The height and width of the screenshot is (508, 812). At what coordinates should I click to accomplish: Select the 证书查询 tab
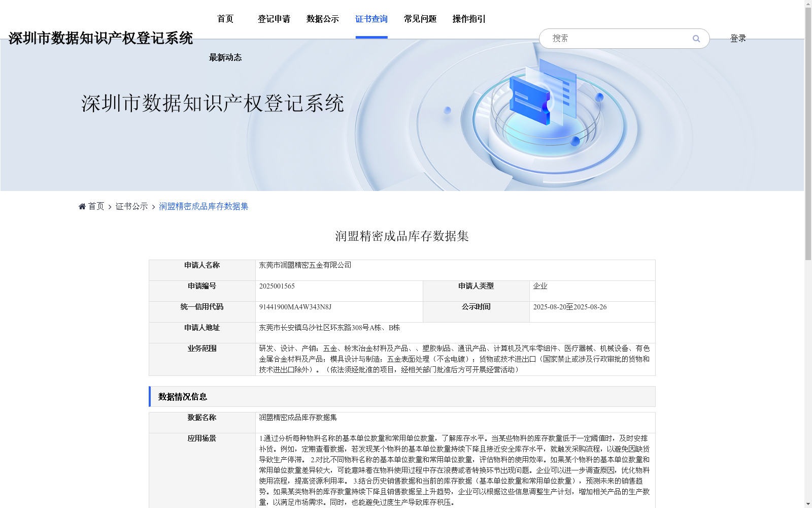point(371,19)
